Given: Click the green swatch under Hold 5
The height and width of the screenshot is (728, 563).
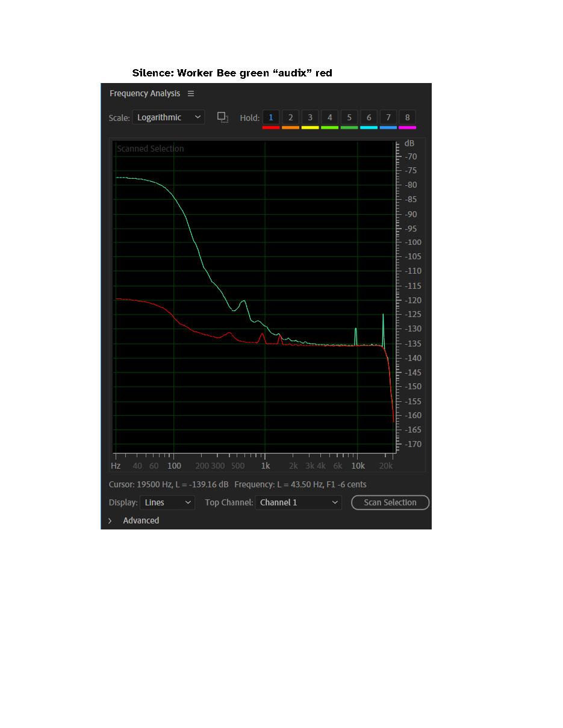Looking at the screenshot, I should [x=349, y=128].
